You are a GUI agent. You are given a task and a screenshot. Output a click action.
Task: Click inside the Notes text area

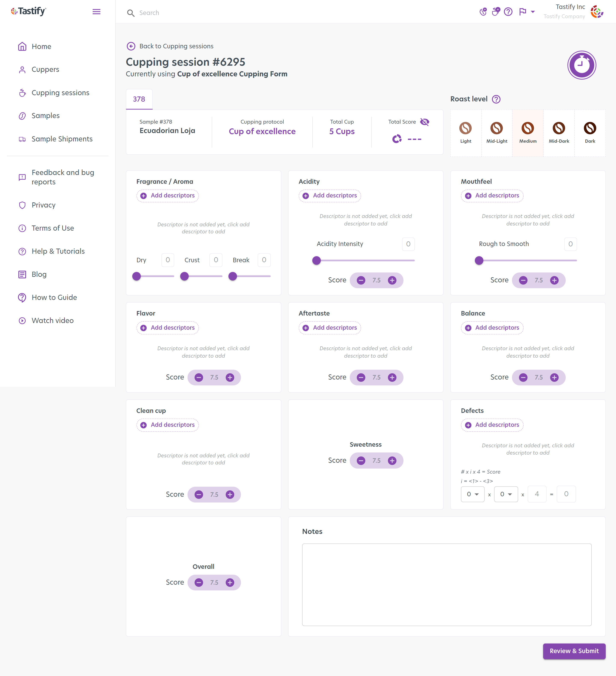447,585
